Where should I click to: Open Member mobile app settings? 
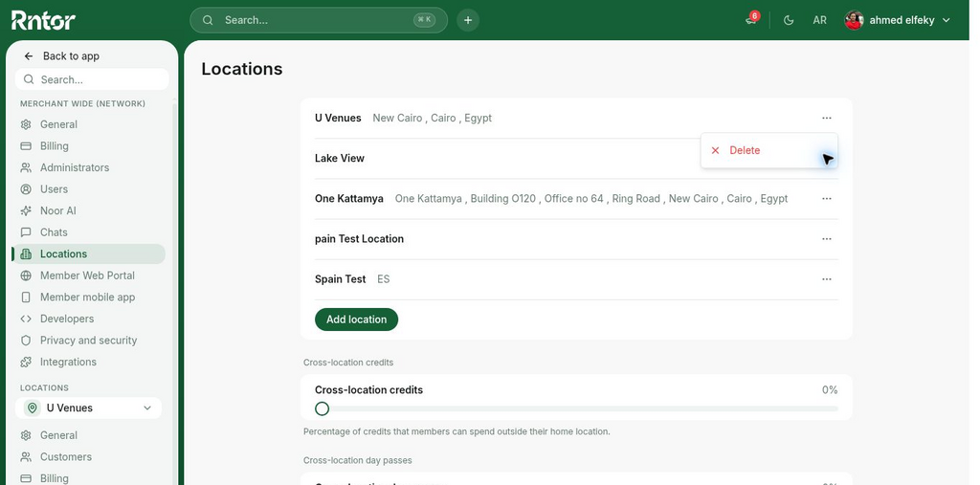point(89,297)
